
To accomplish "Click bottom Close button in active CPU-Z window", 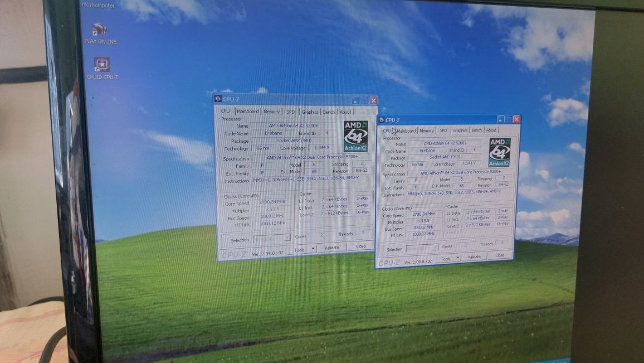I will [x=499, y=255].
